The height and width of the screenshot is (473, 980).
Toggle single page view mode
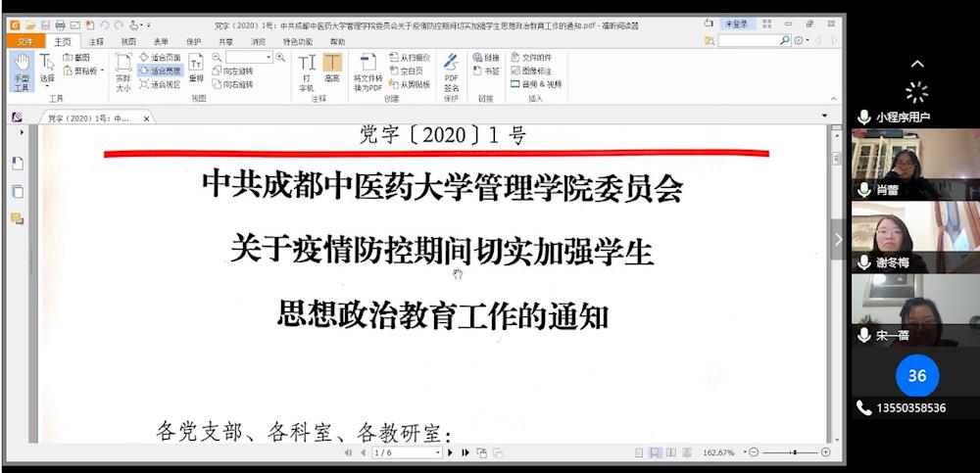639,452
